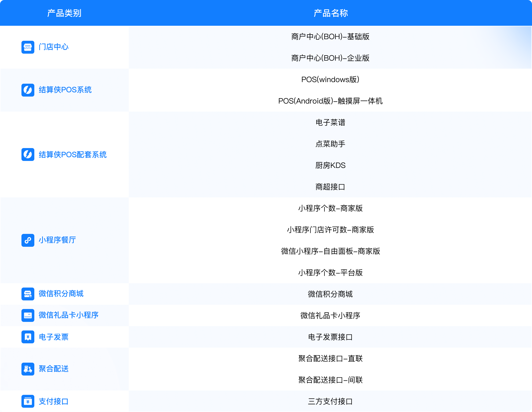Viewport: 532px width, 412px height.
Task: Open the 小程序餐厅 category label
Action: tap(57, 240)
